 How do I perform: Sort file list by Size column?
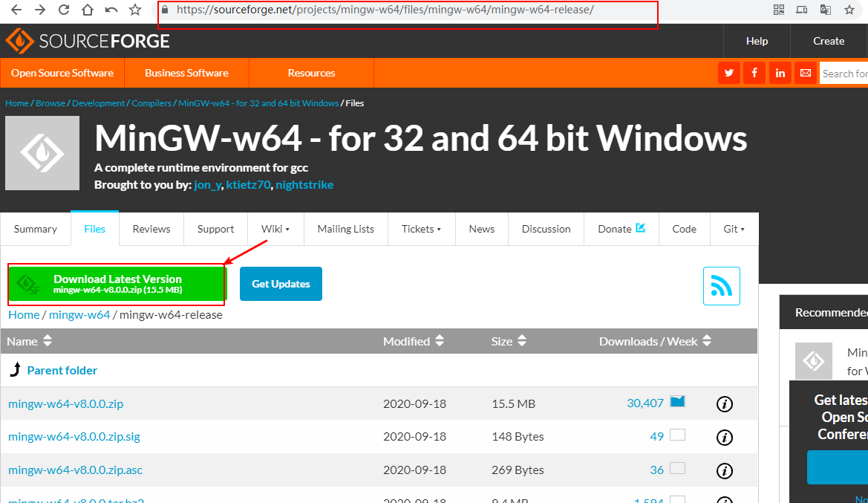click(x=509, y=341)
